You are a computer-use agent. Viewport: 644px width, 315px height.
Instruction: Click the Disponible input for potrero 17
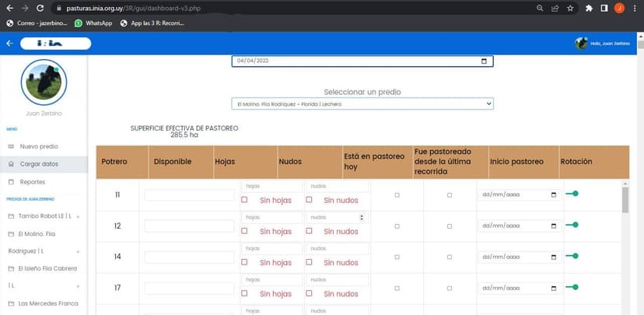click(189, 288)
